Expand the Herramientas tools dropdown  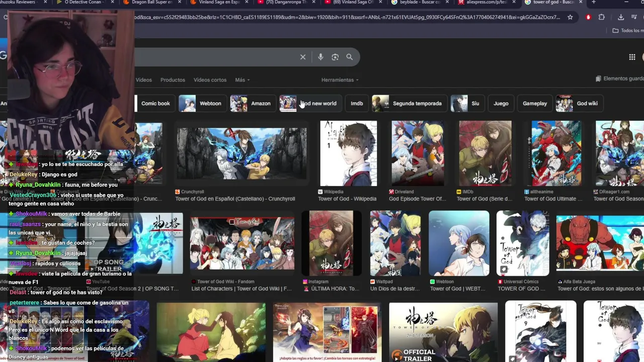(x=340, y=80)
